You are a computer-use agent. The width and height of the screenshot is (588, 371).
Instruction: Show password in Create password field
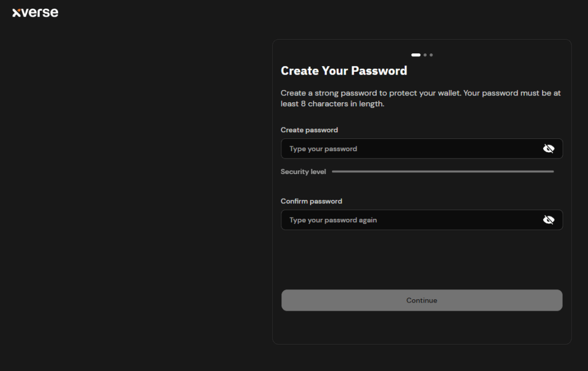(548, 149)
